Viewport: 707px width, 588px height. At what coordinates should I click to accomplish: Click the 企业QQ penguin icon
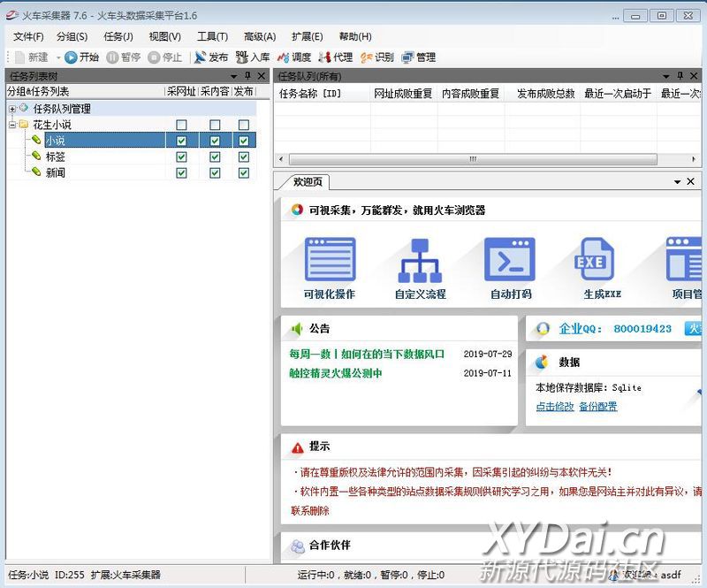pyautogui.click(x=543, y=329)
